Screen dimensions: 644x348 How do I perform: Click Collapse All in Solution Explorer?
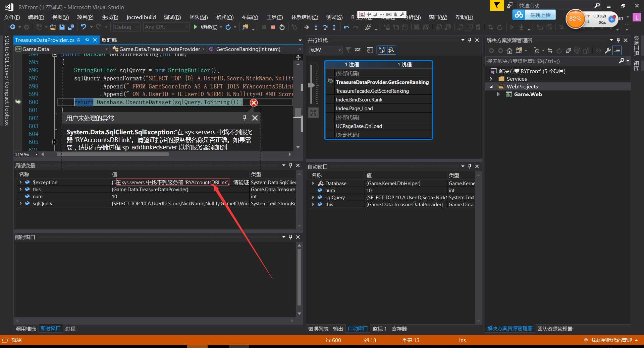pyautogui.click(x=568, y=51)
